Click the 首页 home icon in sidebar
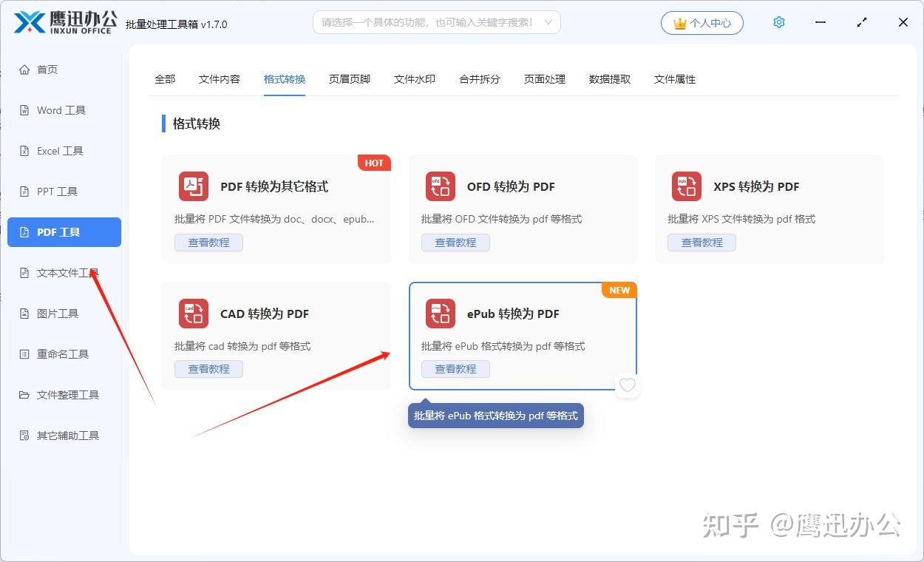Viewport: 924px width, 562px height. pos(24,70)
